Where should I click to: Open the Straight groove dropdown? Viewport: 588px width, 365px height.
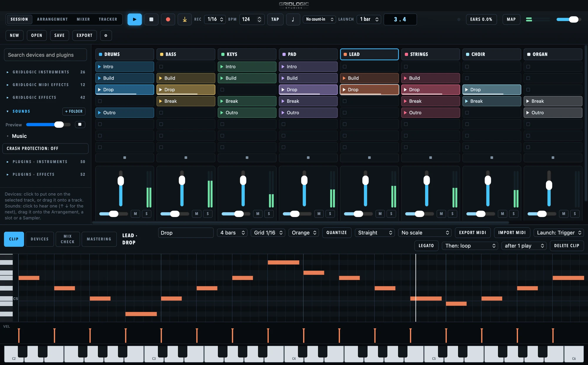point(375,233)
